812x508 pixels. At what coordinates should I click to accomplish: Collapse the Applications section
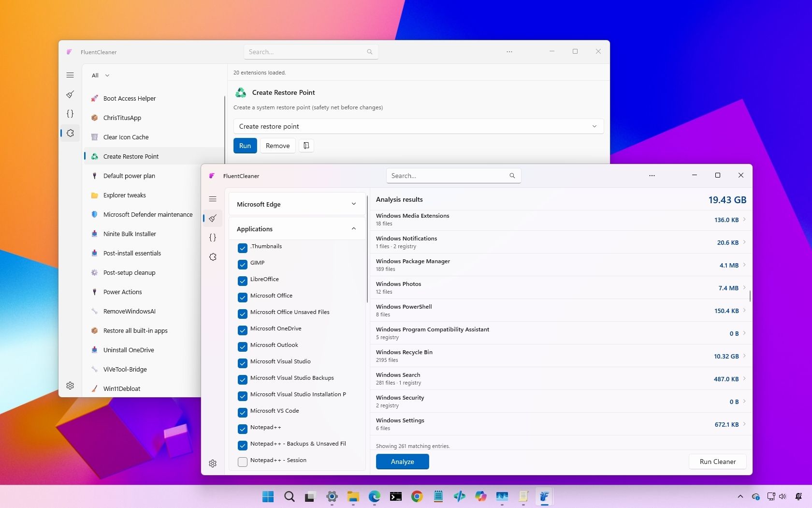[x=297, y=229]
